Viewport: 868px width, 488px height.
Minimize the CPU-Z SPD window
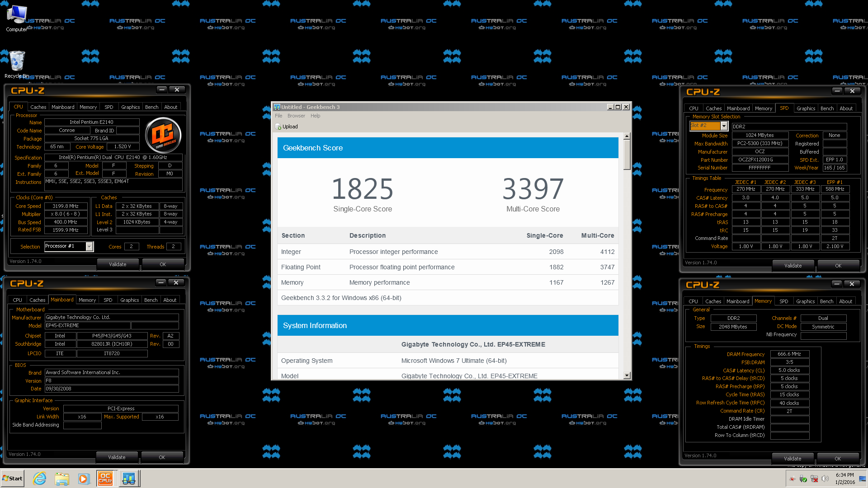pyautogui.click(x=837, y=91)
